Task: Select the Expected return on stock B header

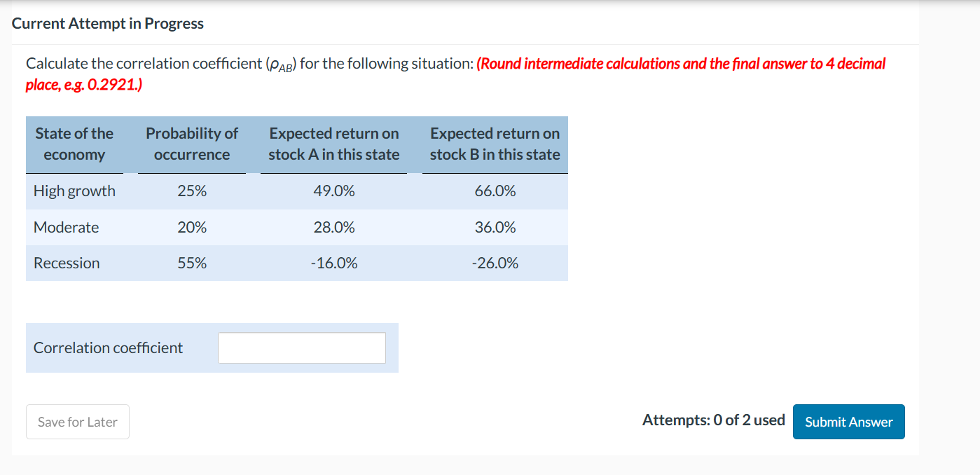Action: (x=494, y=144)
